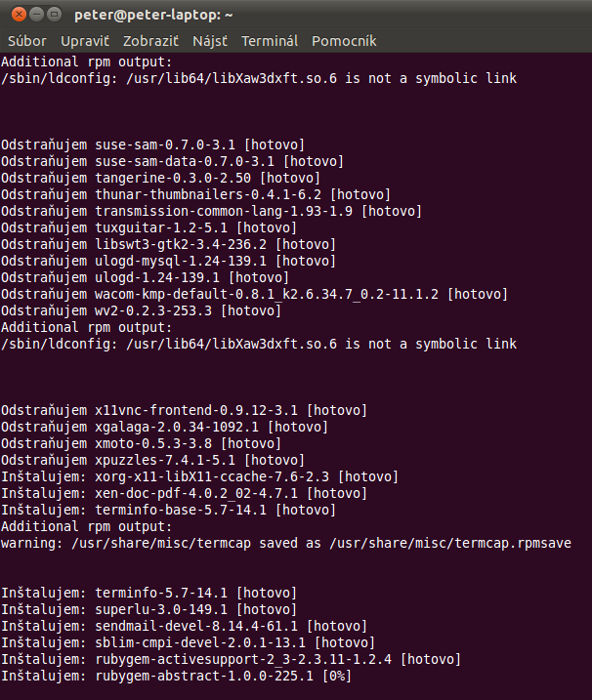Image resolution: width=592 pixels, height=700 pixels.
Task: Maximize the terminal window
Action: click(54, 15)
